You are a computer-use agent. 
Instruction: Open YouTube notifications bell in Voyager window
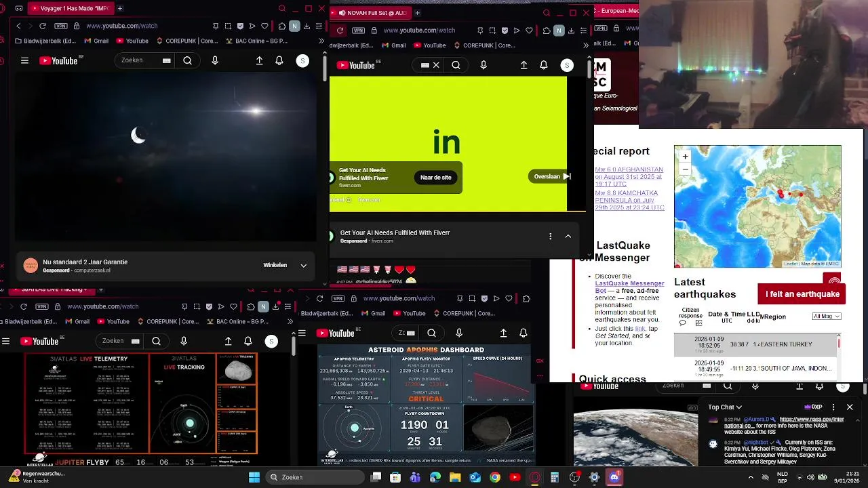tap(279, 60)
